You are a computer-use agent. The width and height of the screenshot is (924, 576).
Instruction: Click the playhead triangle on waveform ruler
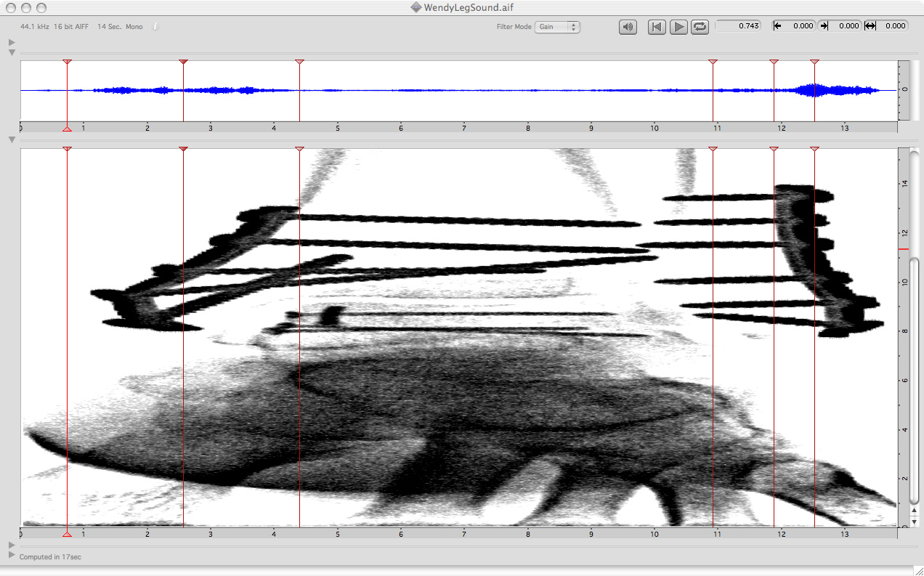click(67, 129)
